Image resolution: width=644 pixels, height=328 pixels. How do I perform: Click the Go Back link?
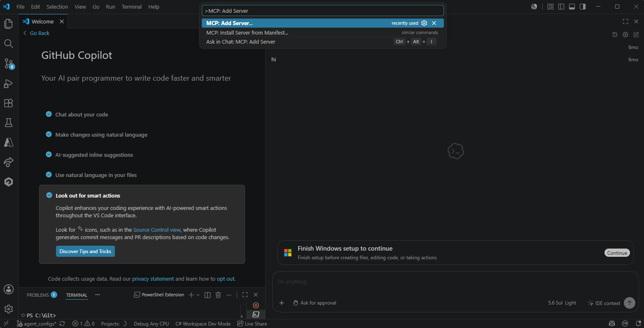(x=36, y=33)
